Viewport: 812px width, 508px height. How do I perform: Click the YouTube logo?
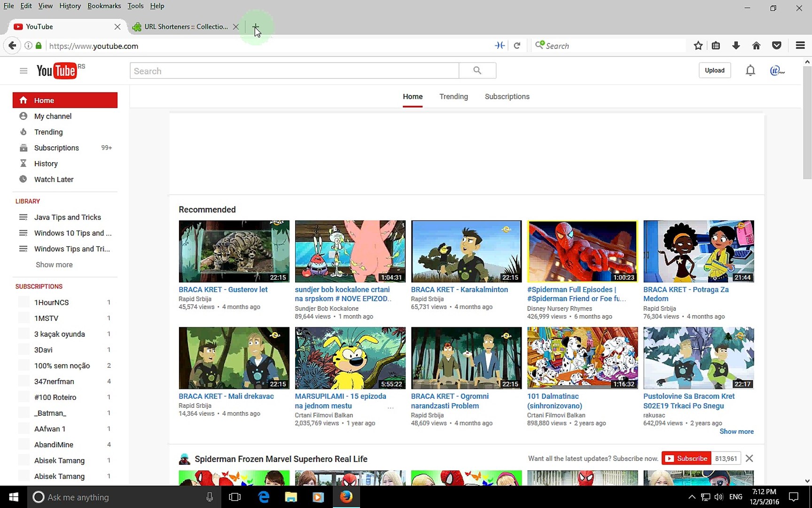pos(57,71)
